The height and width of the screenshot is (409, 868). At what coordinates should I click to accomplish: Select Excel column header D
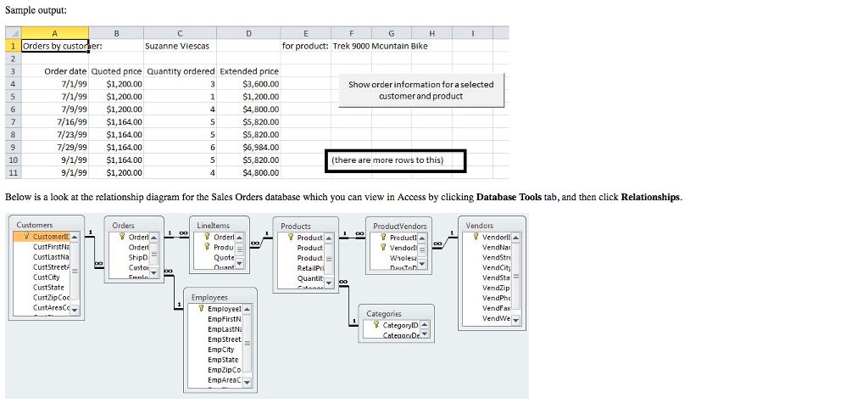pos(248,33)
